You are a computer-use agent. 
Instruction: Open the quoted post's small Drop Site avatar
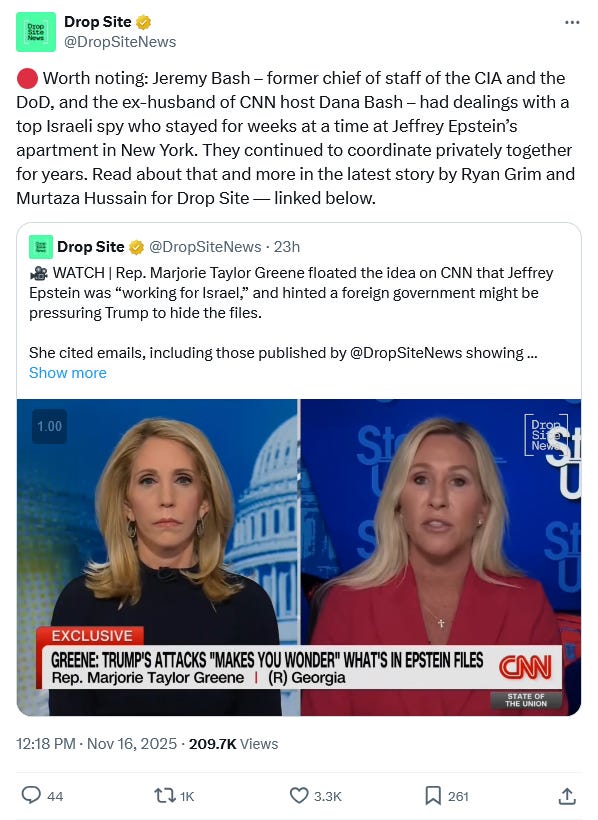point(40,247)
